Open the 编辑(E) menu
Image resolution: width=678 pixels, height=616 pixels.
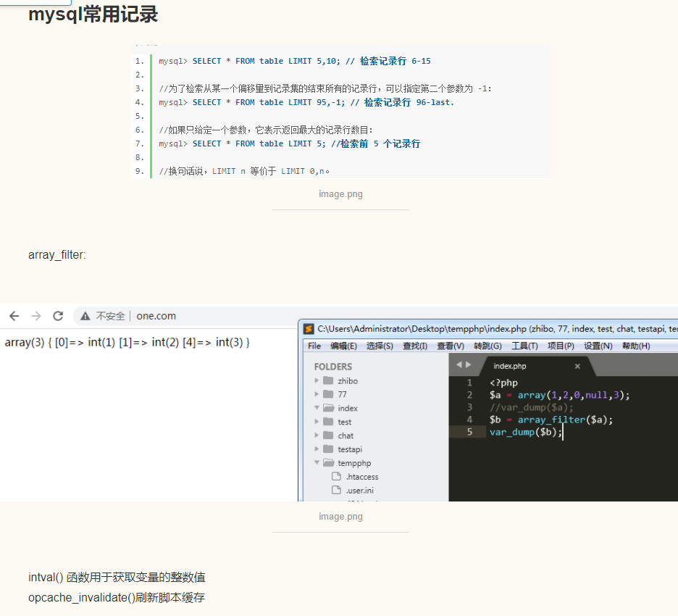pyautogui.click(x=343, y=346)
